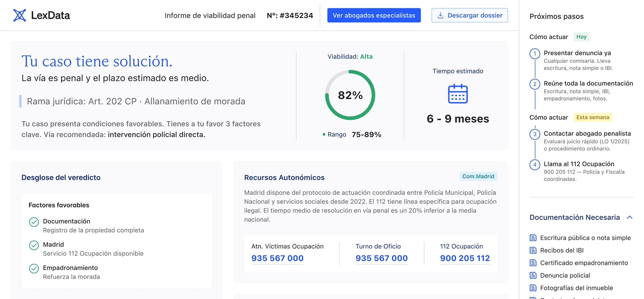Click step circle 4 Llama al 112

click(535, 165)
